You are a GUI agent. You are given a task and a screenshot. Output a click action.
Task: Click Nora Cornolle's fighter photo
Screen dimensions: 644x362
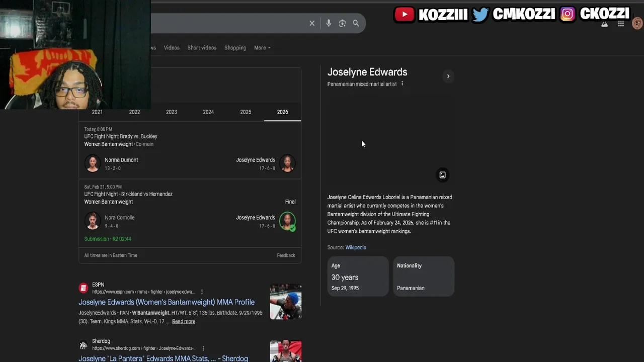(x=92, y=221)
